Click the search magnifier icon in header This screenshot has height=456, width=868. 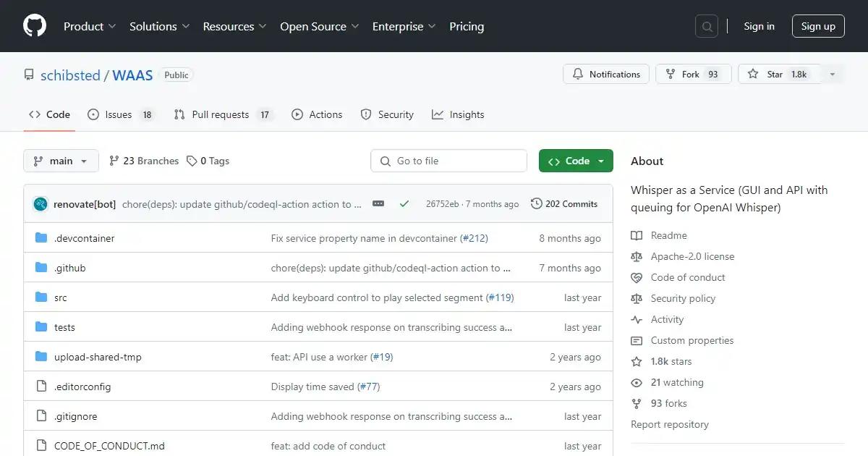tap(707, 26)
